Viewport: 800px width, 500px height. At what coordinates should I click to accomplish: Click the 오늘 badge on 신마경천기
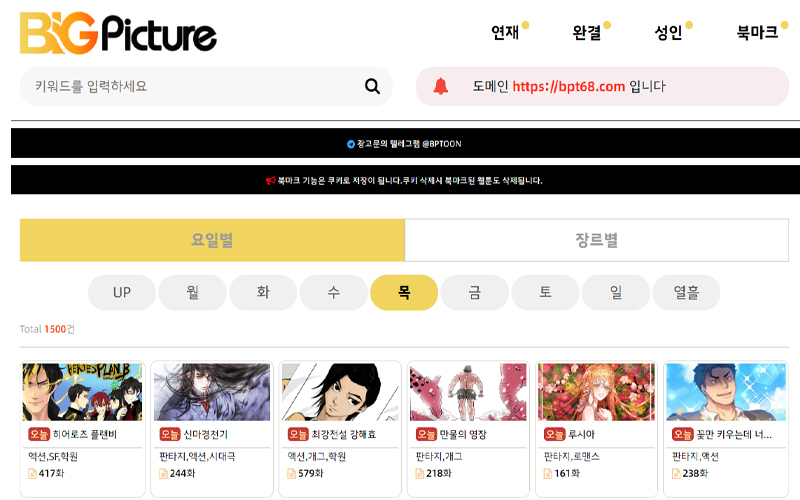coord(170,434)
